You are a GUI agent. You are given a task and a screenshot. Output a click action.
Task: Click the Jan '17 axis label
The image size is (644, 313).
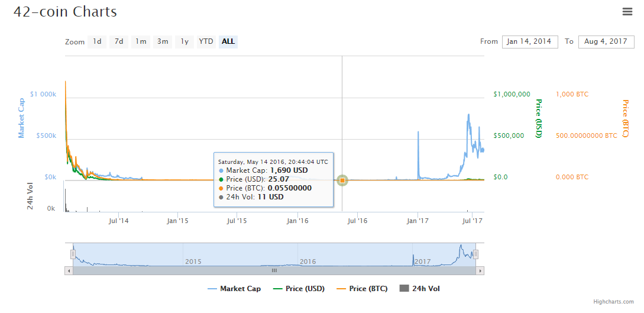pyautogui.click(x=418, y=221)
